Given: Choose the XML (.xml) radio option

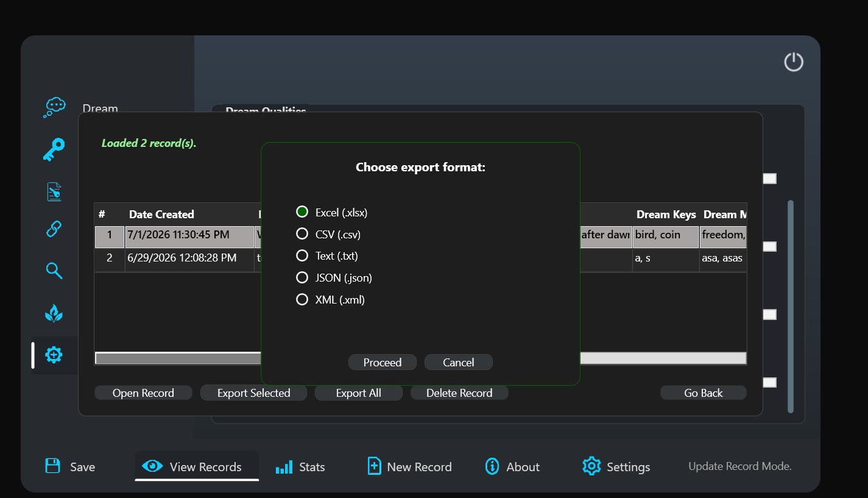Looking at the screenshot, I should (x=330, y=300).
